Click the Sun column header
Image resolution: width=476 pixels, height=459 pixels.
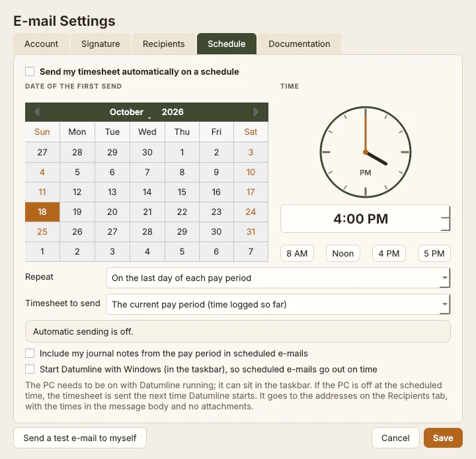tap(42, 132)
